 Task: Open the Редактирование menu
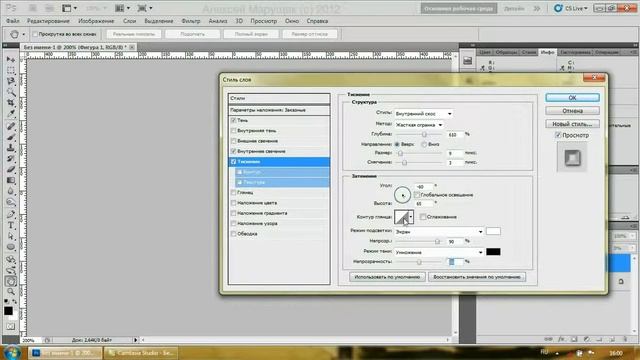pyautogui.click(x=48, y=21)
